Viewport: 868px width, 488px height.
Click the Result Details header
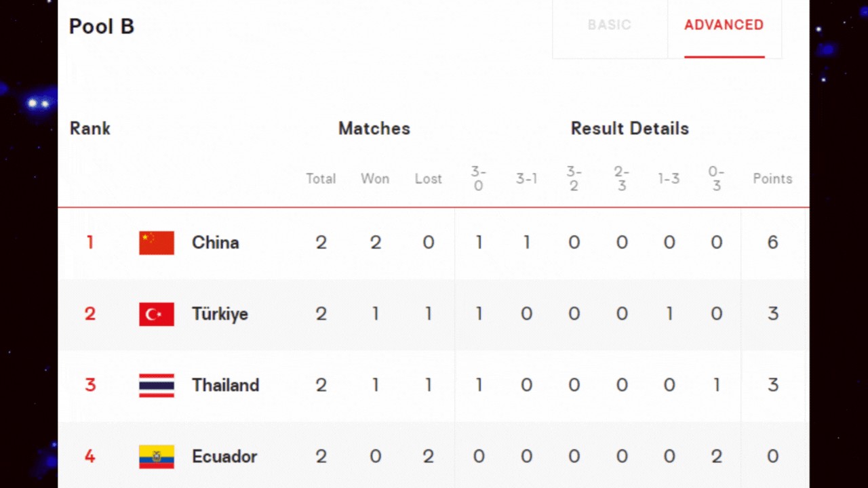(x=630, y=129)
